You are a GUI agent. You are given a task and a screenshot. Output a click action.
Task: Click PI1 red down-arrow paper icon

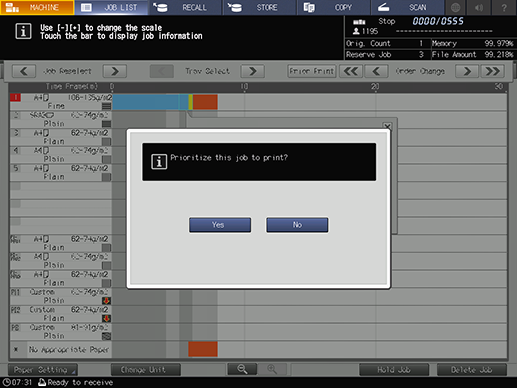pos(106,301)
